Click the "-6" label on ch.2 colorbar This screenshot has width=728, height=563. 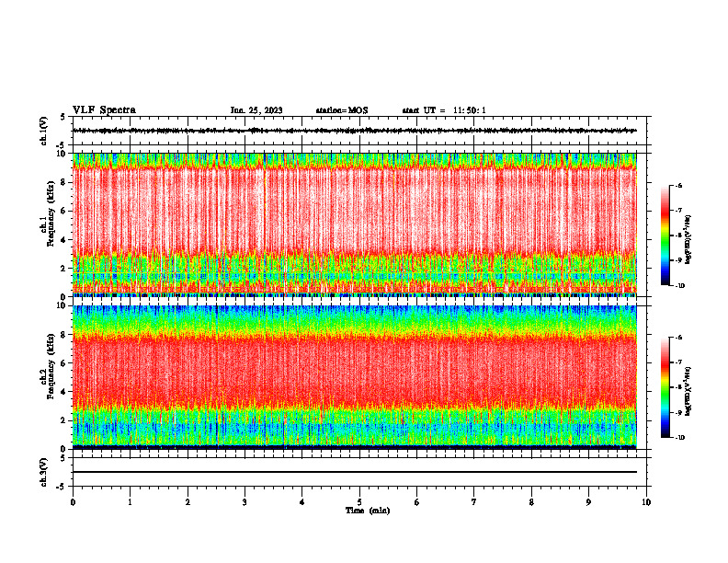(x=678, y=338)
